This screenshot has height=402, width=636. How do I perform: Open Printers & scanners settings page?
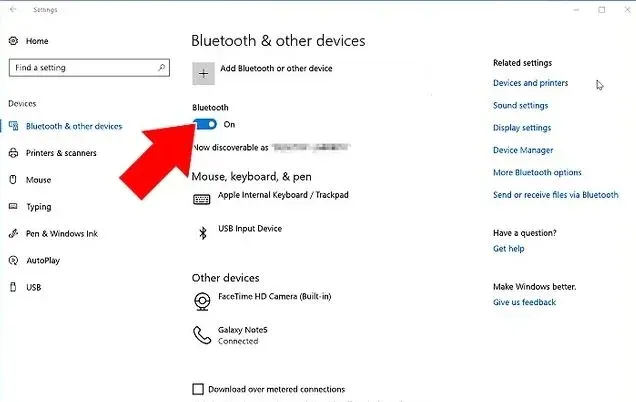[61, 153]
